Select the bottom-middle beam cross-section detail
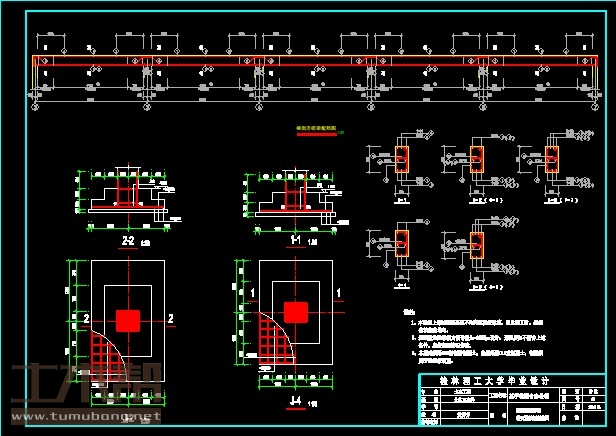The width and height of the screenshot is (616, 436). 477,245
